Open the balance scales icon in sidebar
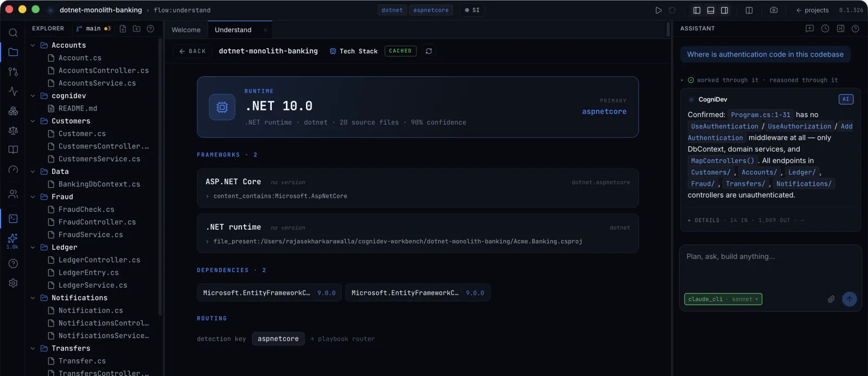Image resolution: width=868 pixels, height=376 pixels. [x=13, y=130]
